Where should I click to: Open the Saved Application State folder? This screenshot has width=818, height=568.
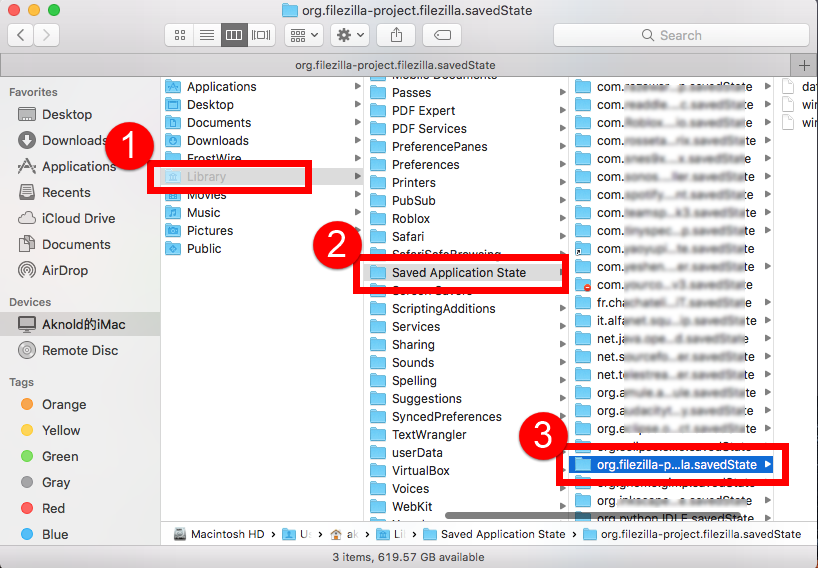coord(458,273)
